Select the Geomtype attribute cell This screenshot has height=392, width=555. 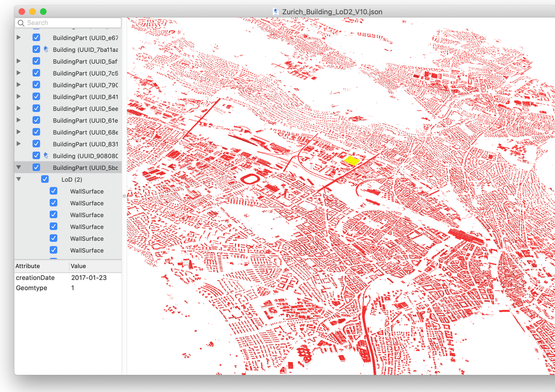click(x=31, y=288)
